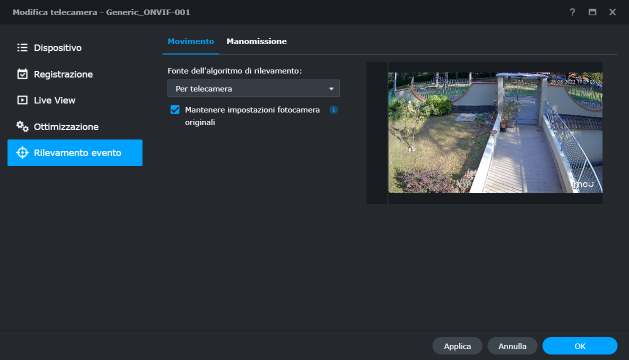Click the camera preview image
The height and width of the screenshot is (360, 629).
495,132
